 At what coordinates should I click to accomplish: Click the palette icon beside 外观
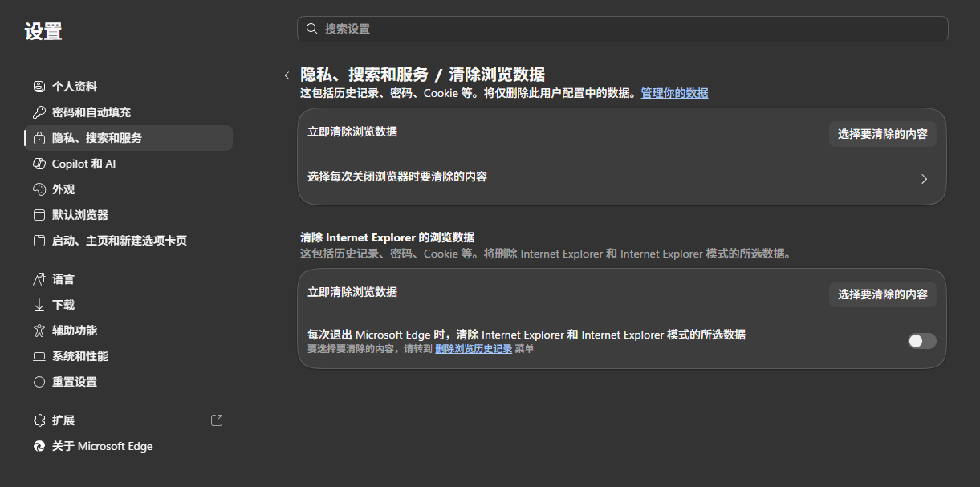(39, 189)
